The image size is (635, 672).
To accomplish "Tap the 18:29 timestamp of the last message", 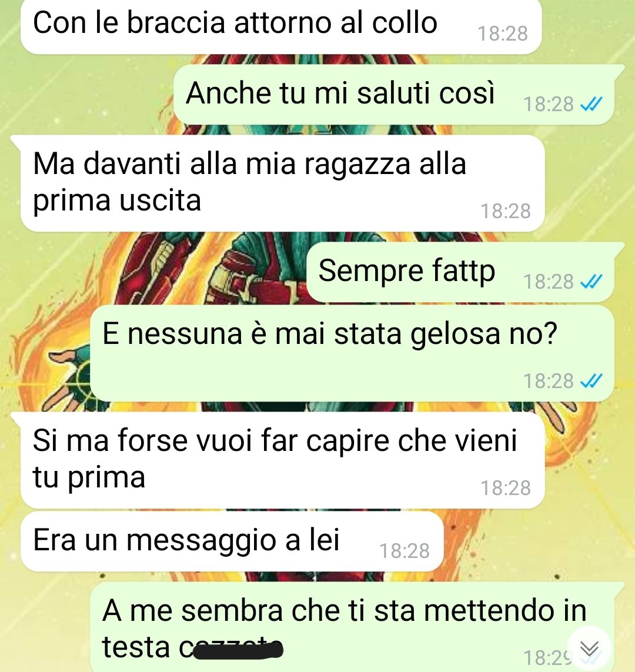I will [x=547, y=657].
